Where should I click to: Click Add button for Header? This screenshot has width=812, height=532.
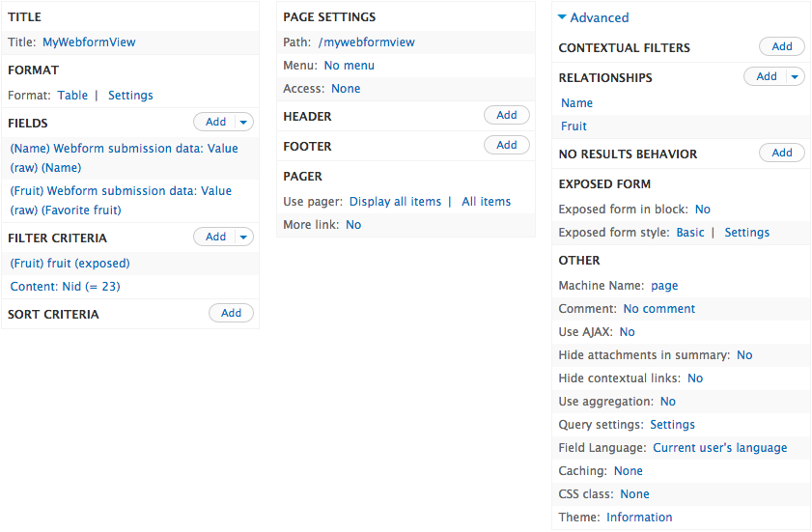(507, 115)
